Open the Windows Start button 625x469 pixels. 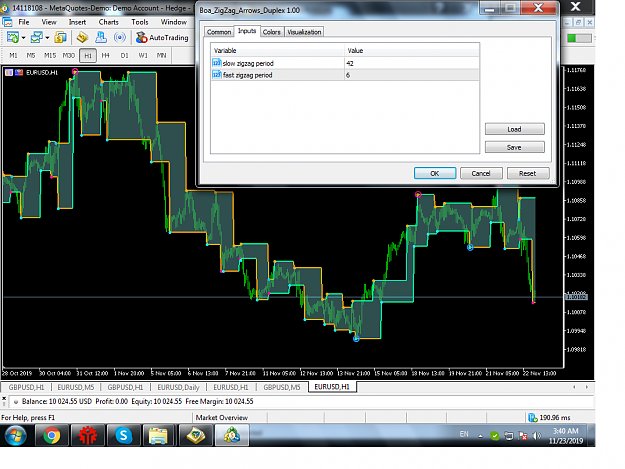pos(16,435)
